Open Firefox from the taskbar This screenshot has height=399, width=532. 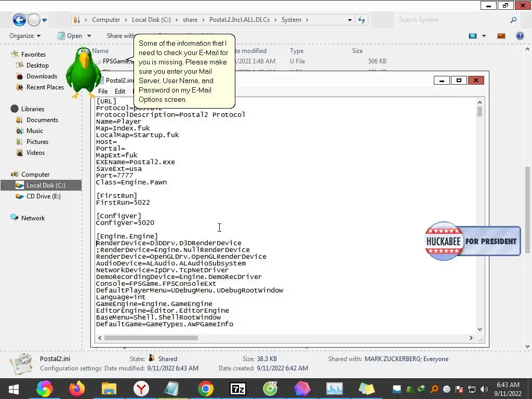(77, 389)
